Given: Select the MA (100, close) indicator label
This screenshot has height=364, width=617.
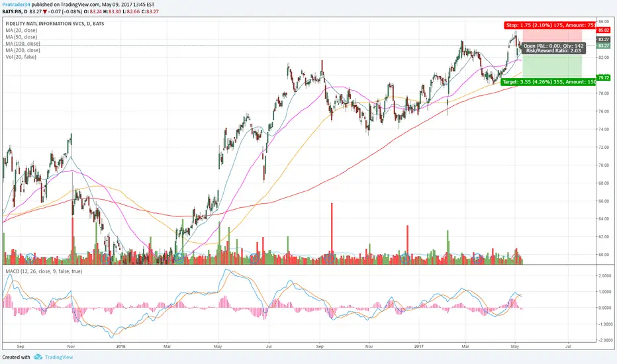Looking at the screenshot, I should 23,44.
